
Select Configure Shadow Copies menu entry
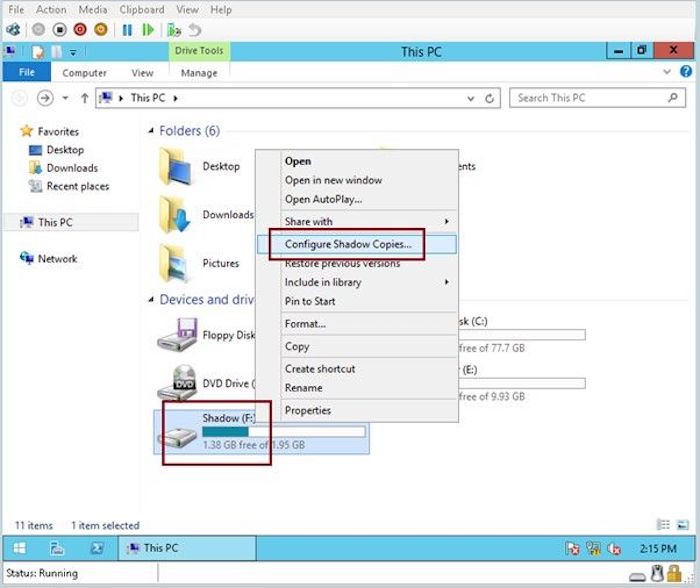(x=348, y=244)
